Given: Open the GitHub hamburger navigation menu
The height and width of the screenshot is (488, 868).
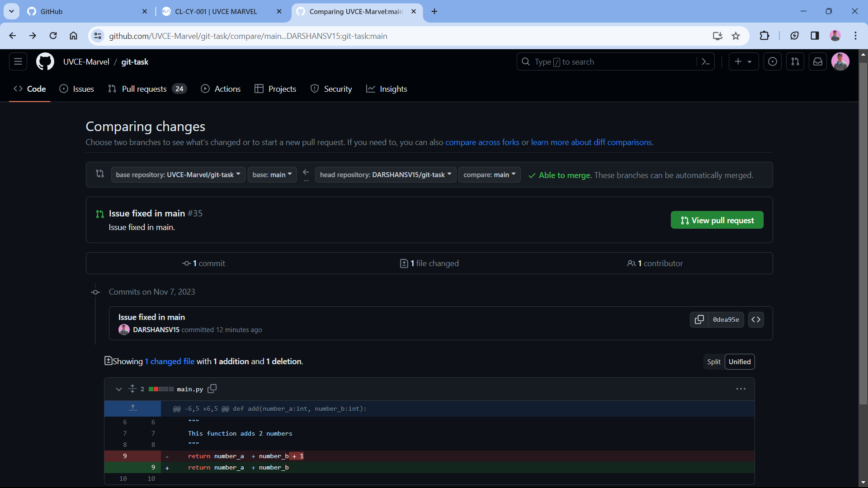Looking at the screenshot, I should coord(18,61).
